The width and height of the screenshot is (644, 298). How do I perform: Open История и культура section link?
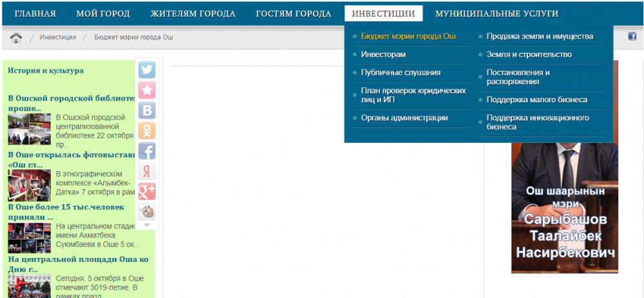(46, 71)
